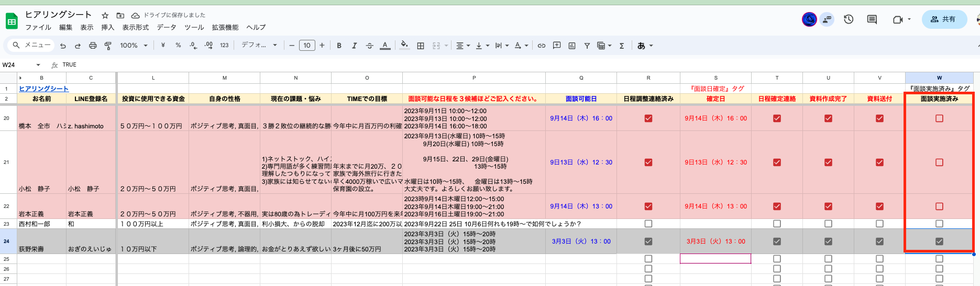The image size is (980, 286).
Task: Click the blue rose collaborator avatar
Action: coord(809,19)
